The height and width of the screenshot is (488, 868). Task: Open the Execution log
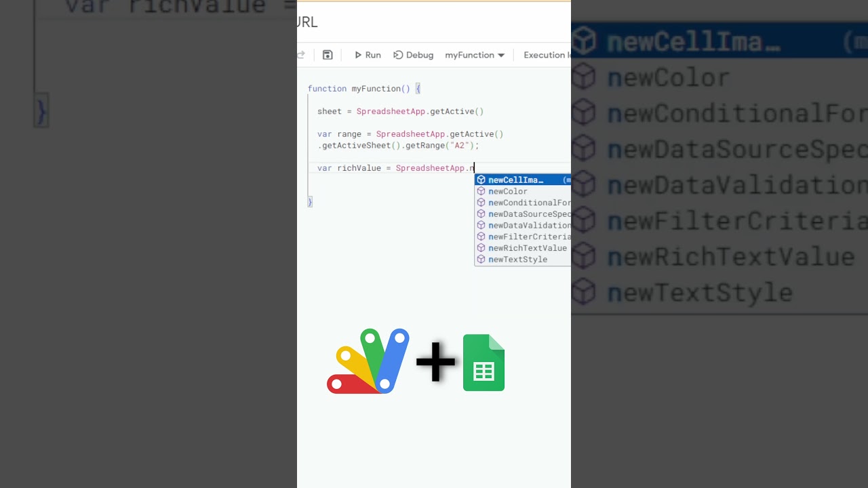547,55
